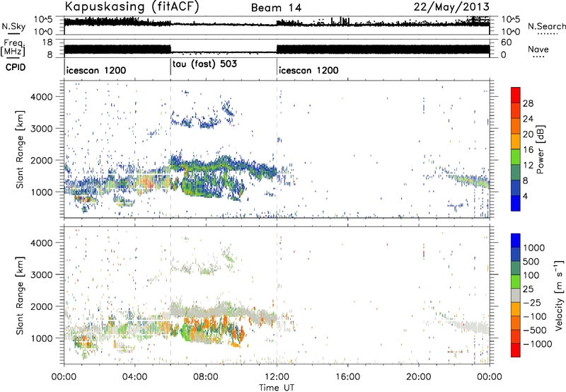Click the '20' tick on Power colorbar
566x392 pixels.
[x=528, y=134]
